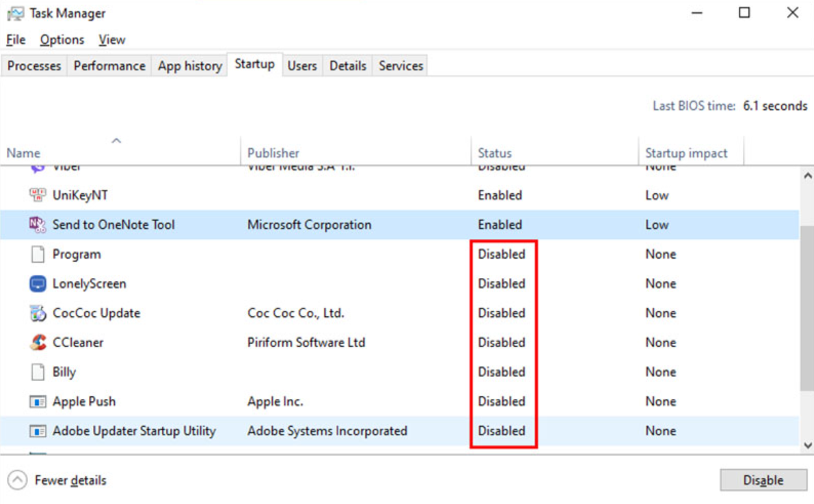Select the Program startup entry
This screenshot has height=504, width=814.
tap(77, 254)
